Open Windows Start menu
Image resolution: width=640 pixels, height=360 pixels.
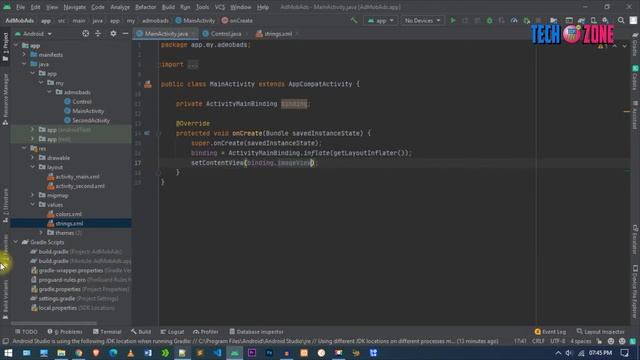[x=8, y=353]
